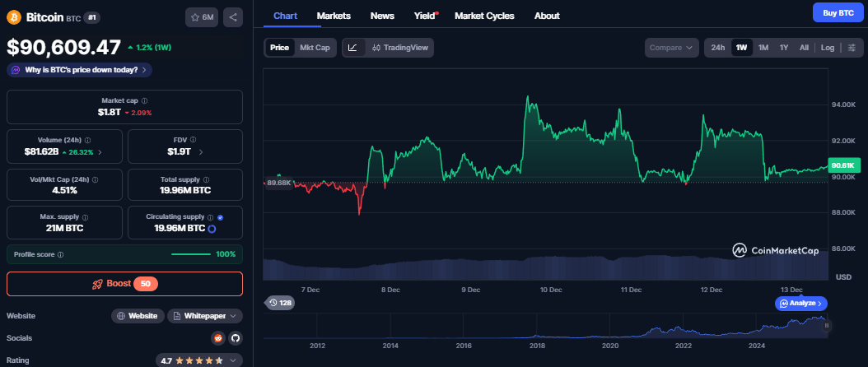Click the historical range overview chart
The image size is (868, 367).
click(x=545, y=326)
